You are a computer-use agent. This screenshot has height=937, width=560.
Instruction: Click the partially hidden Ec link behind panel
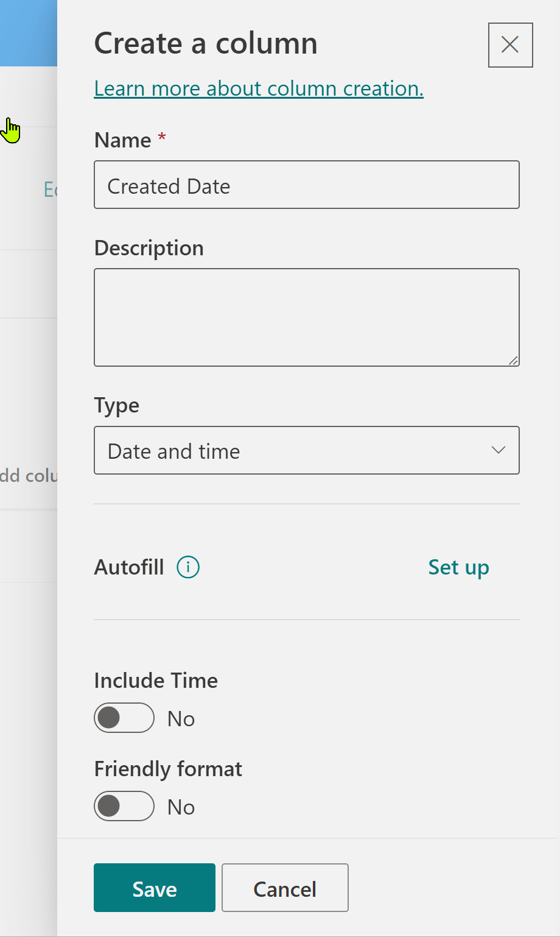point(51,189)
